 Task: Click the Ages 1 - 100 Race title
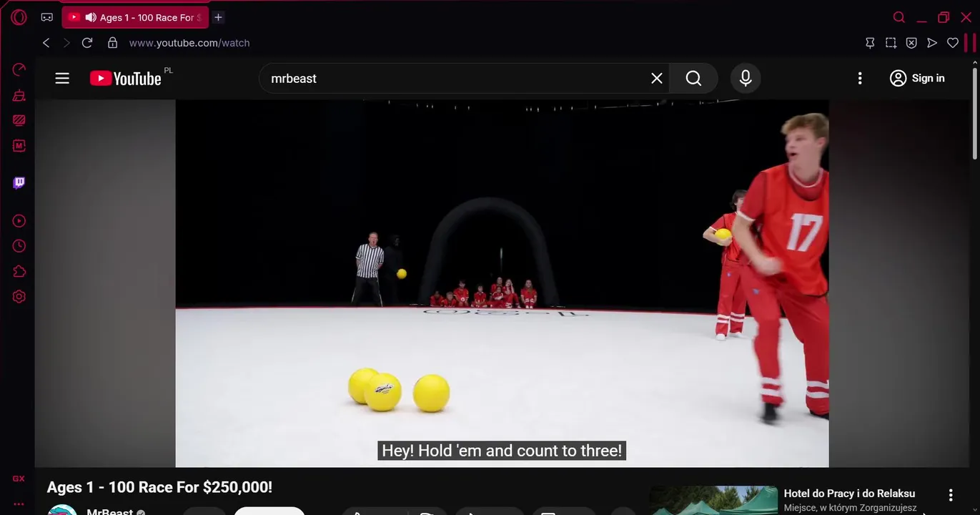coord(159,487)
